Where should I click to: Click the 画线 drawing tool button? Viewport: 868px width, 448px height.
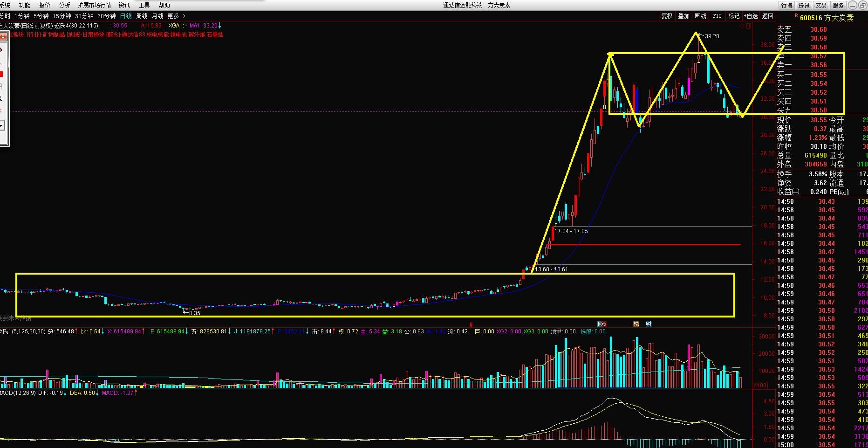[700, 16]
